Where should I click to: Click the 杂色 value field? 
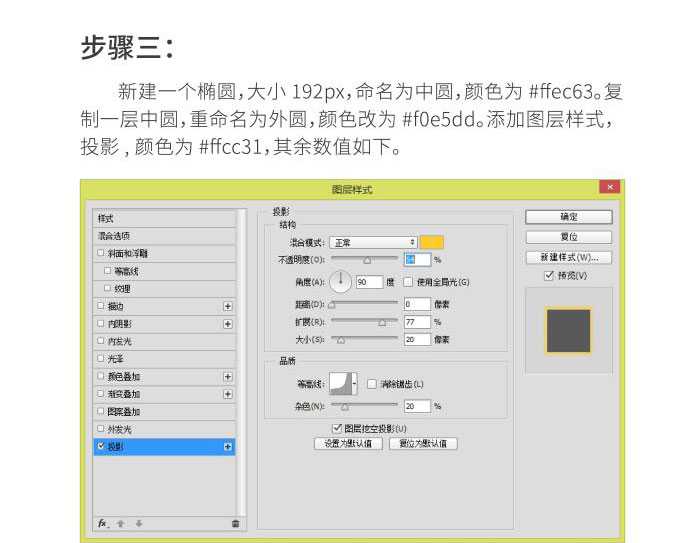point(417,406)
